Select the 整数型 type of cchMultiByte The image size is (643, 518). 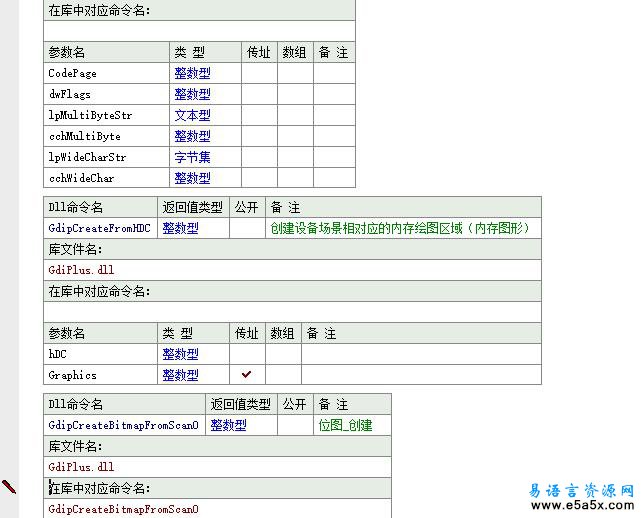click(x=192, y=136)
